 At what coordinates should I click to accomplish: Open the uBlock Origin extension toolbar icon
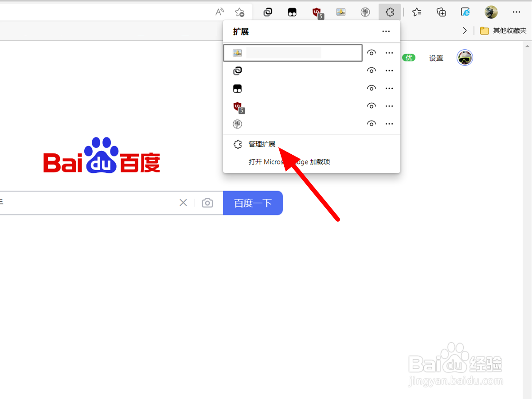317,12
